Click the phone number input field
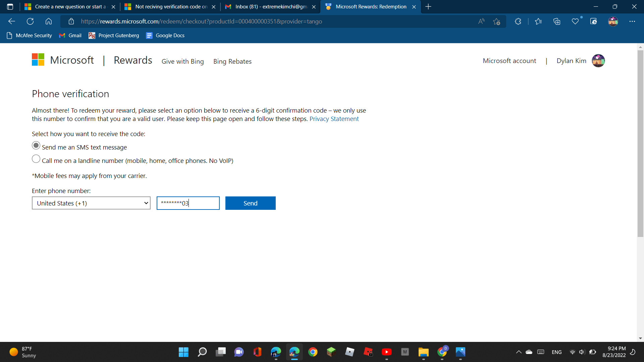644x362 pixels. [x=188, y=203]
